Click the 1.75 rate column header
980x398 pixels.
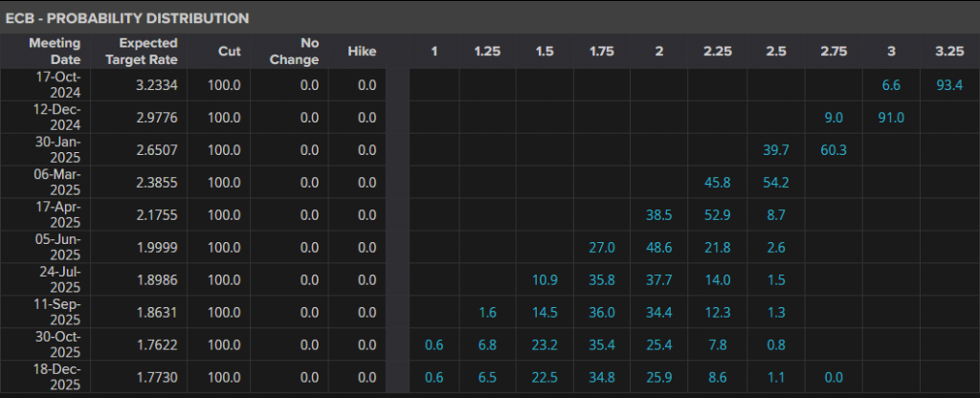[x=601, y=52]
